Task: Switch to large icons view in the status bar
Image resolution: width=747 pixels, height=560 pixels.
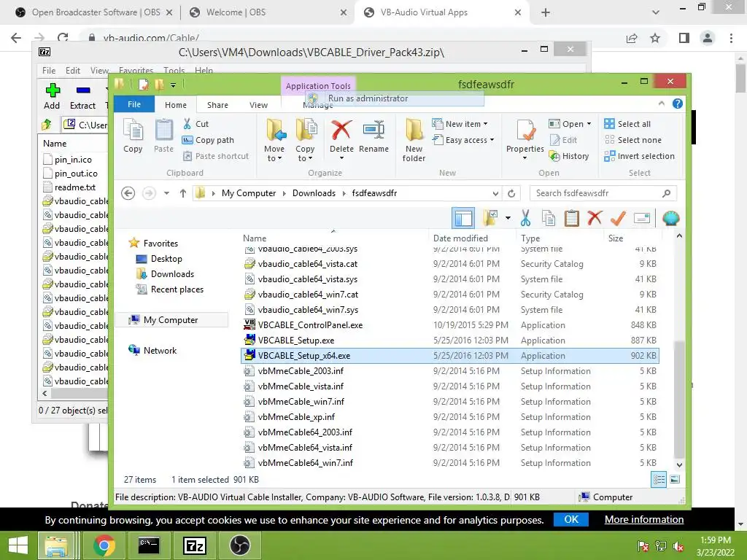Action: click(x=675, y=479)
